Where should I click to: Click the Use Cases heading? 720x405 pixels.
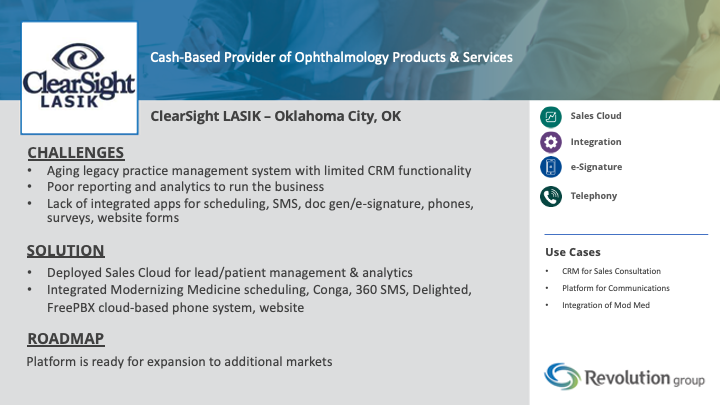(573, 252)
